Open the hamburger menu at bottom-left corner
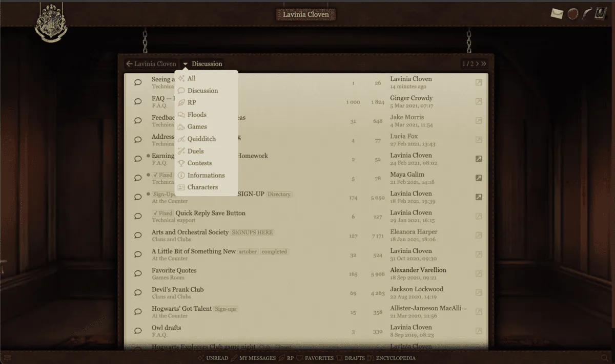615x364 pixels. coord(8,358)
